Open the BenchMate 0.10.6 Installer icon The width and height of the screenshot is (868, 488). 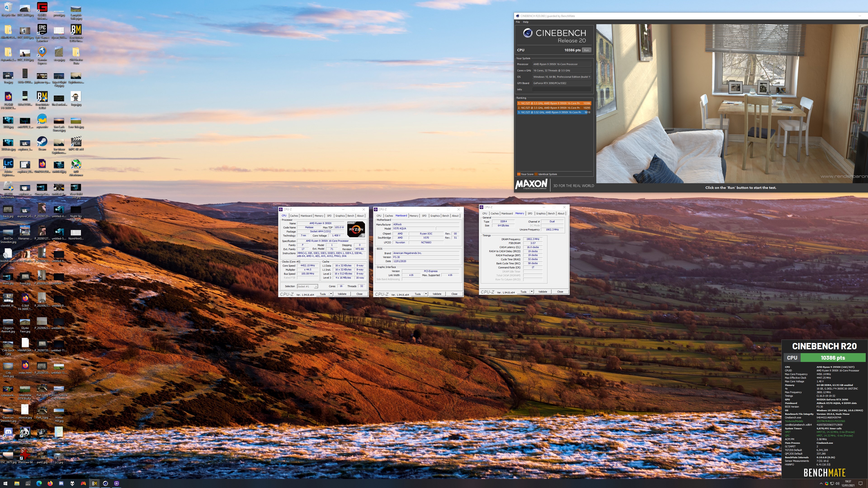point(76,33)
